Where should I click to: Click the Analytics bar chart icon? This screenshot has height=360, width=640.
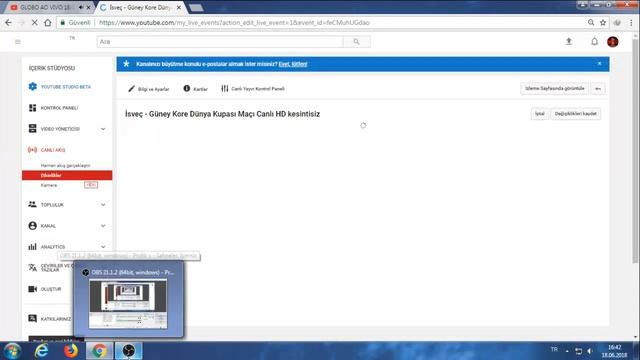pos(33,247)
